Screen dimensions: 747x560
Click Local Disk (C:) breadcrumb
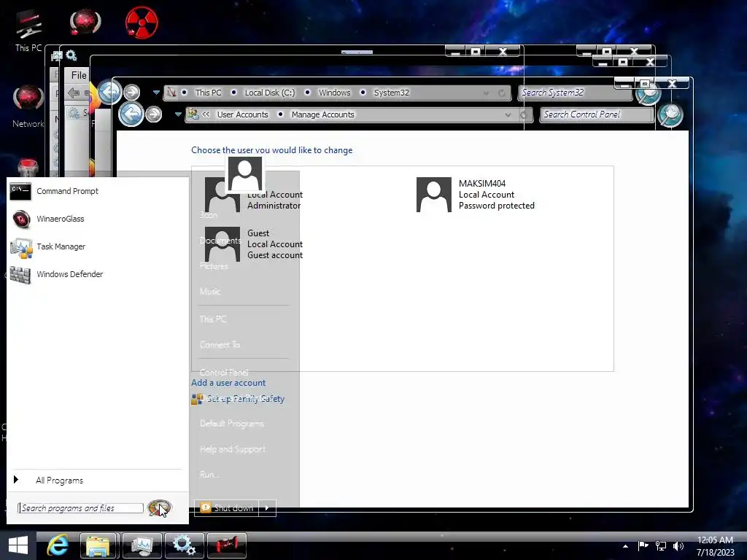(x=270, y=93)
